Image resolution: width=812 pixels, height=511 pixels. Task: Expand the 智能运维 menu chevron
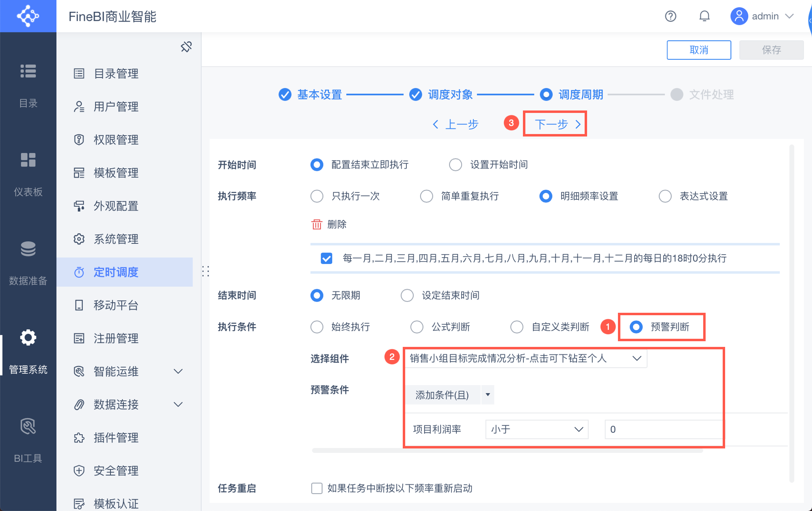click(x=178, y=371)
